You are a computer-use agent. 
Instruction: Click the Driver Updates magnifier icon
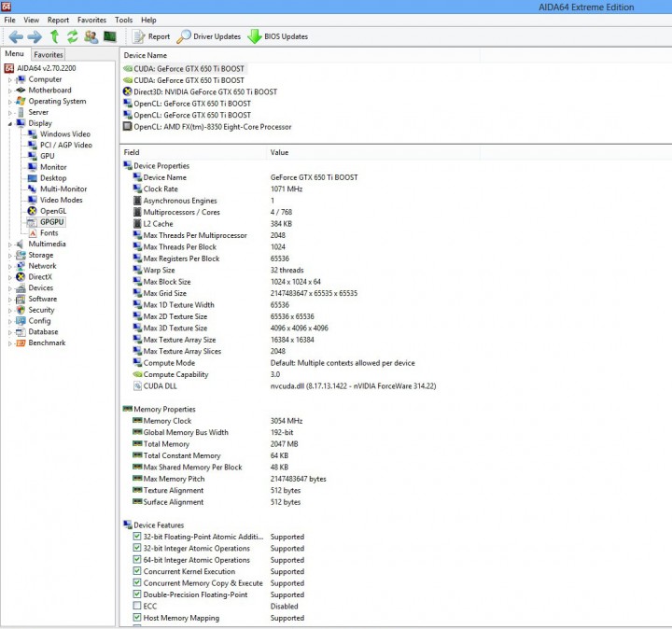184,36
